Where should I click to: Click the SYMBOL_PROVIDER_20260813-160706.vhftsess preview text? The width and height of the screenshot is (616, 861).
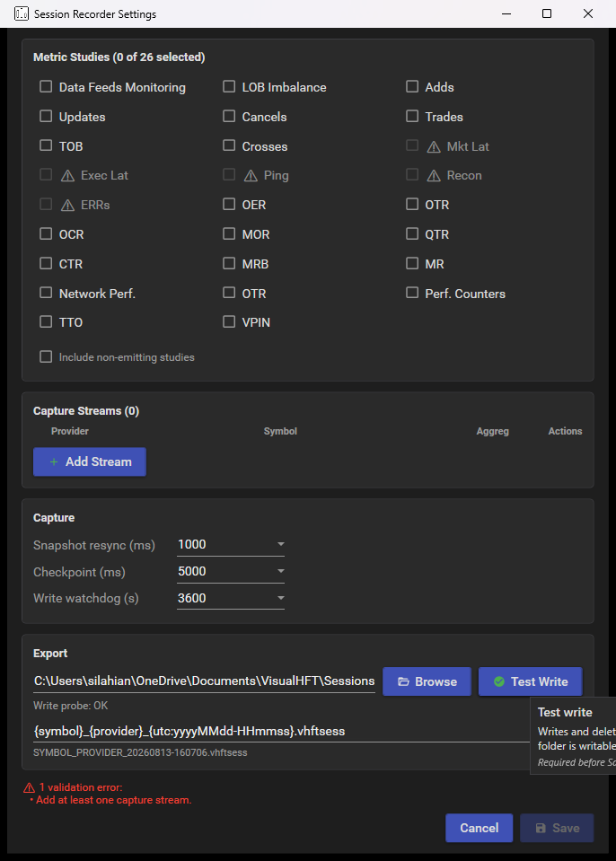[140, 753]
